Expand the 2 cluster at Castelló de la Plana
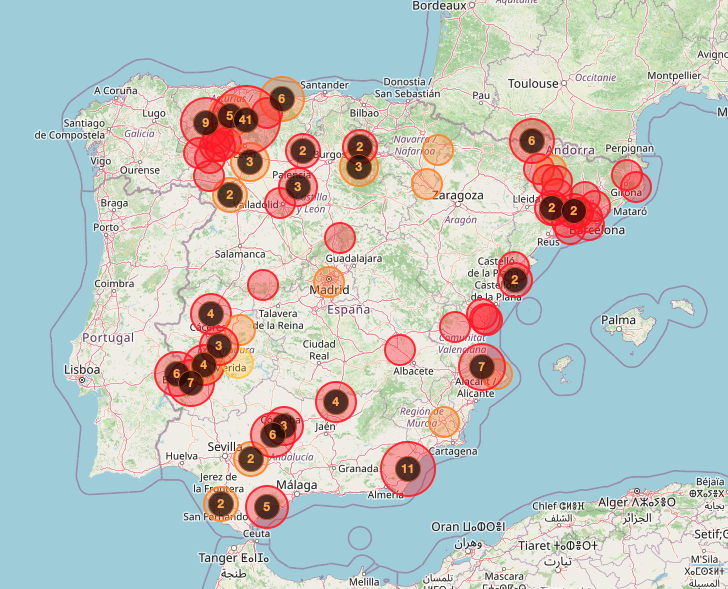Screen dimensions: 728x589 [514, 280]
